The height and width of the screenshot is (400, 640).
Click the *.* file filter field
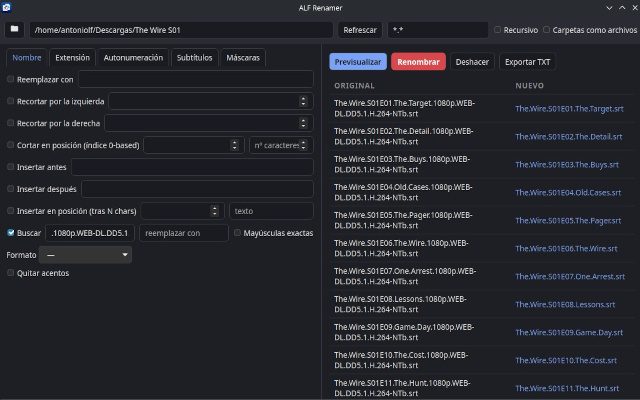click(x=438, y=30)
